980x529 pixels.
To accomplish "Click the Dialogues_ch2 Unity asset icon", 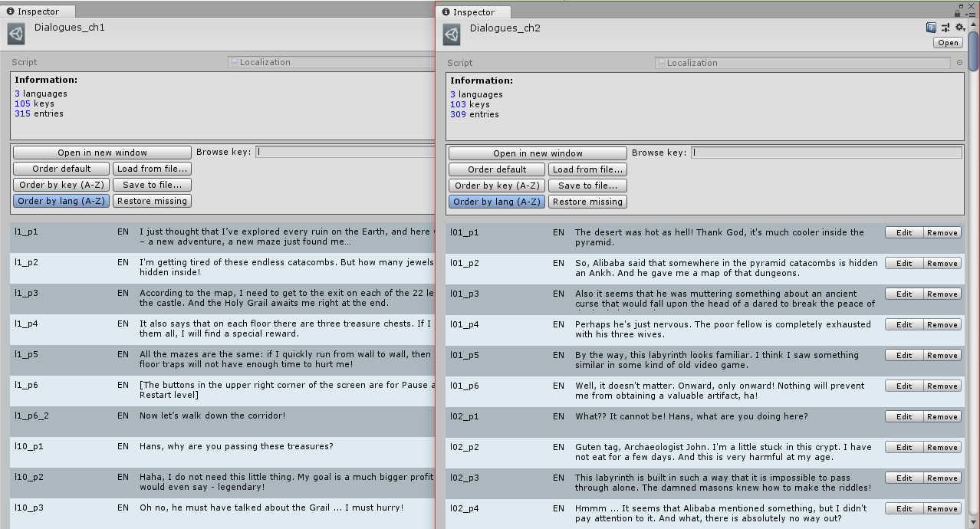I will [452, 34].
